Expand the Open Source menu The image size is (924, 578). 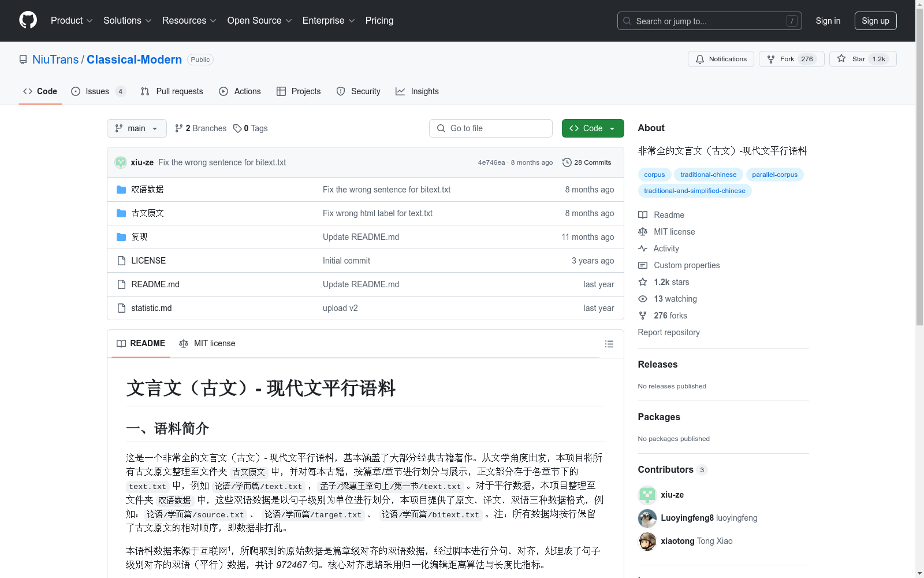tap(260, 20)
